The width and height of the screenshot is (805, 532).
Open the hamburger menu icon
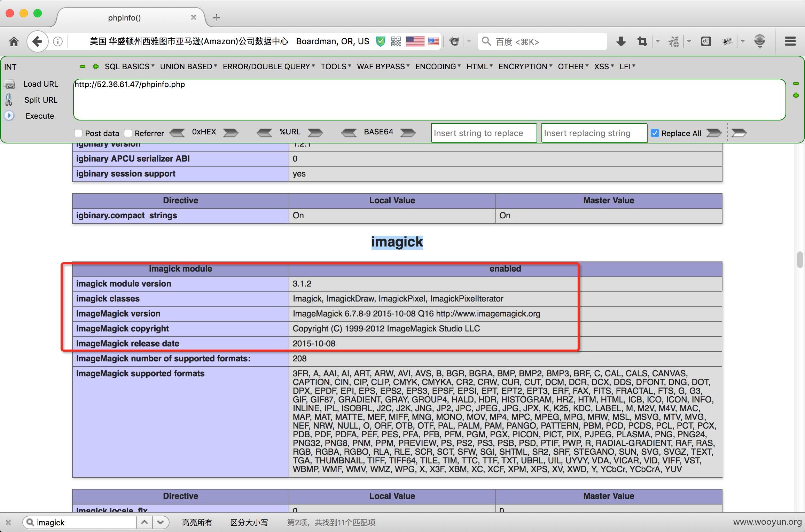click(790, 42)
